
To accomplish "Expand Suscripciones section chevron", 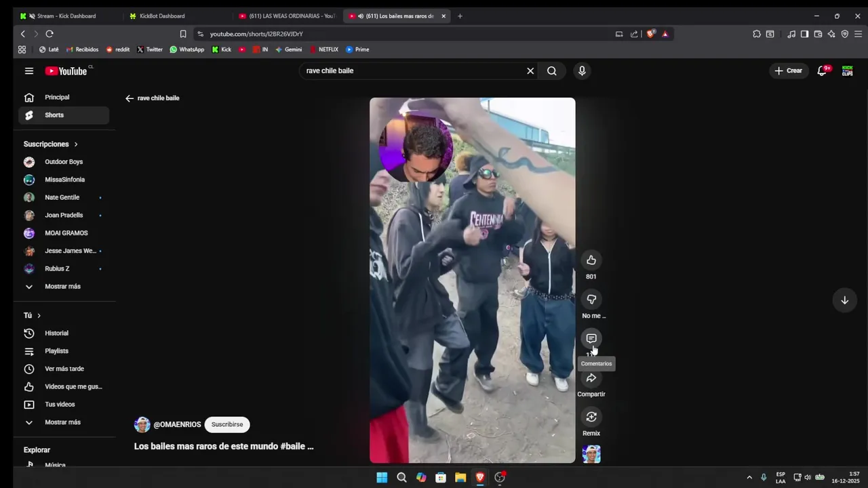I will pyautogui.click(x=76, y=144).
